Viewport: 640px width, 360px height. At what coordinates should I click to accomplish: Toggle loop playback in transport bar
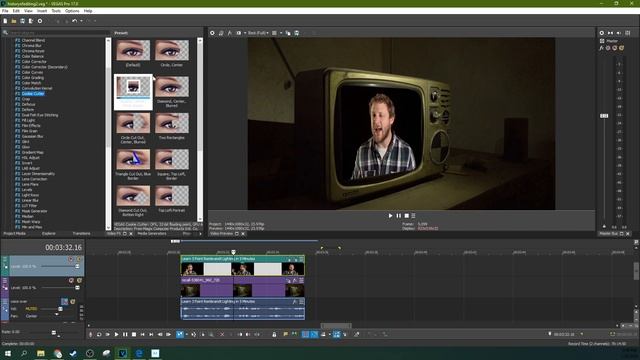[x=99, y=334]
